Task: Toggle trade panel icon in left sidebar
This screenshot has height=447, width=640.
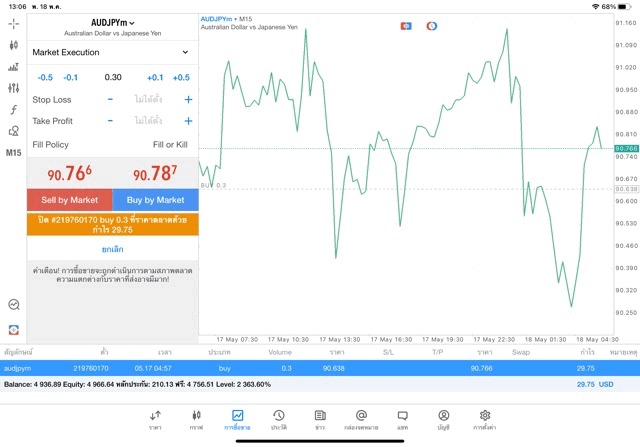Action: [x=14, y=330]
